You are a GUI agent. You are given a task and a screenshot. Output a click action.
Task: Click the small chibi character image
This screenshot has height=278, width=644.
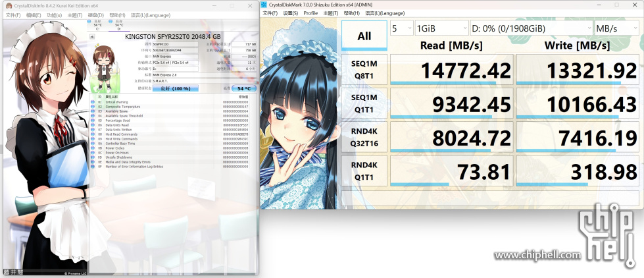[x=105, y=69]
